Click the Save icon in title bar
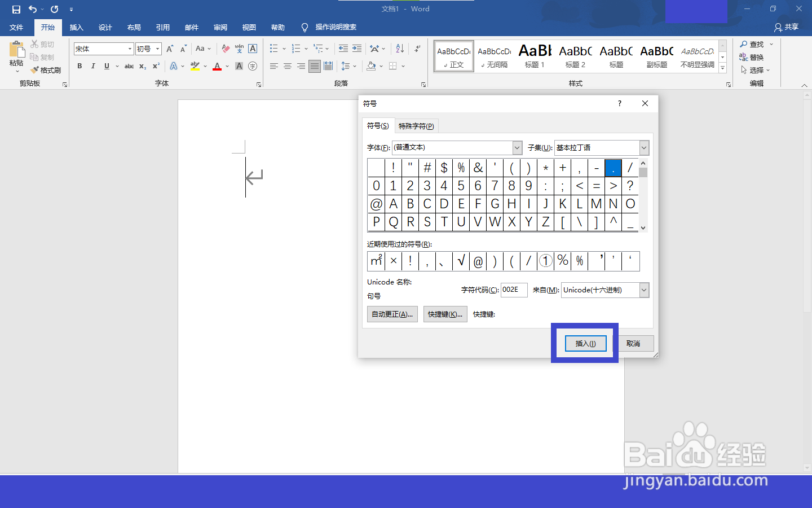 16,9
